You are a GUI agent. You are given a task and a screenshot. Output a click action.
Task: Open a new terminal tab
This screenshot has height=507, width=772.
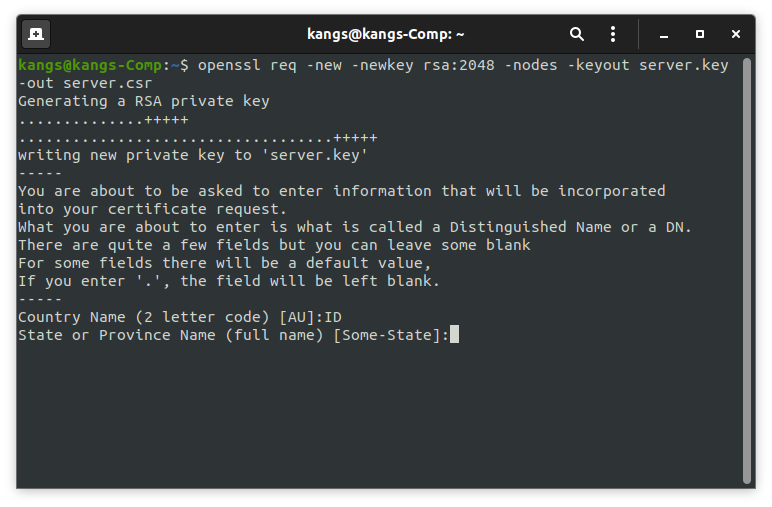pyautogui.click(x=36, y=34)
